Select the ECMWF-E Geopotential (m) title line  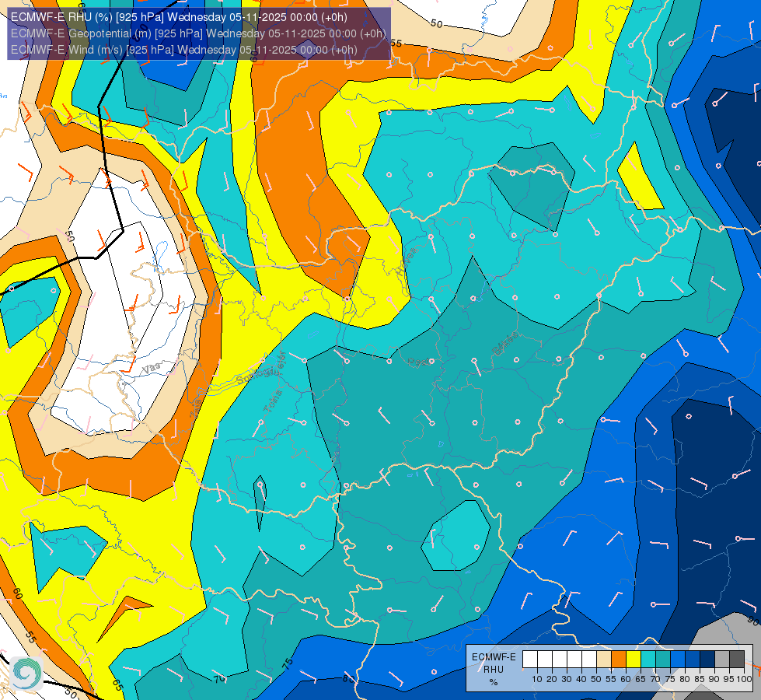198,33
